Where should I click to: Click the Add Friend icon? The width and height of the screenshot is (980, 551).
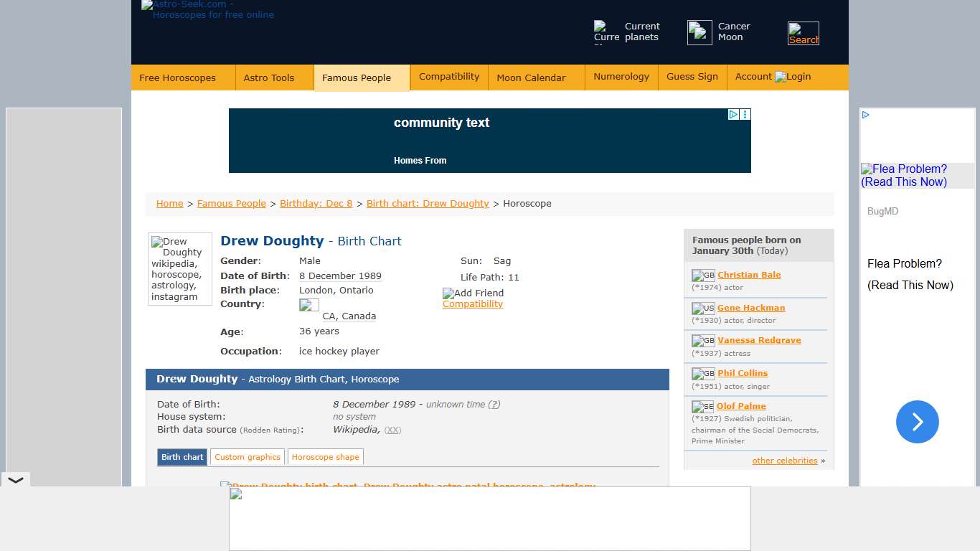(473, 293)
